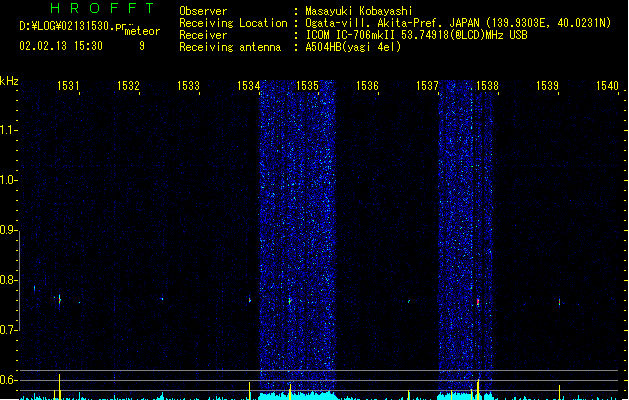629x400 pixels.
Task: Click the meteor count value 9
Action: click(142, 46)
